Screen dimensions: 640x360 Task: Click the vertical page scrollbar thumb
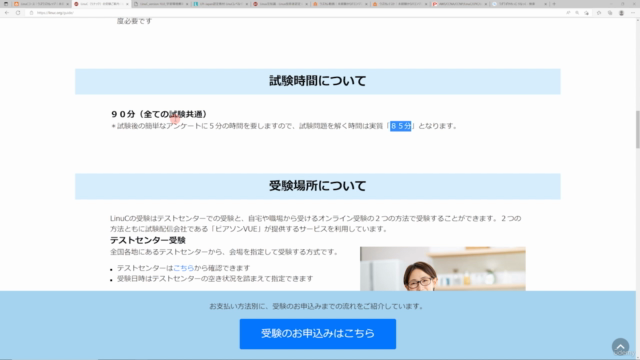coord(638,129)
